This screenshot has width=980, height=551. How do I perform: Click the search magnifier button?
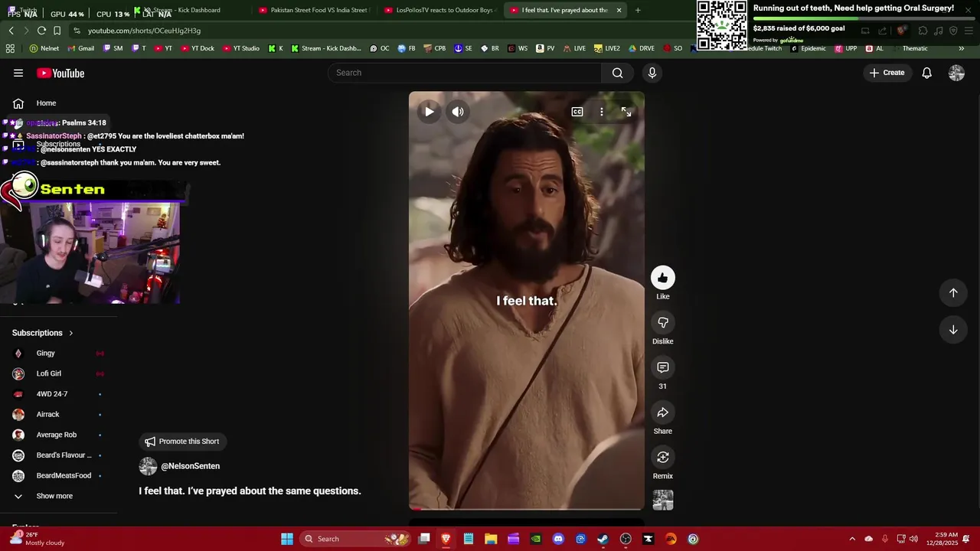click(617, 73)
